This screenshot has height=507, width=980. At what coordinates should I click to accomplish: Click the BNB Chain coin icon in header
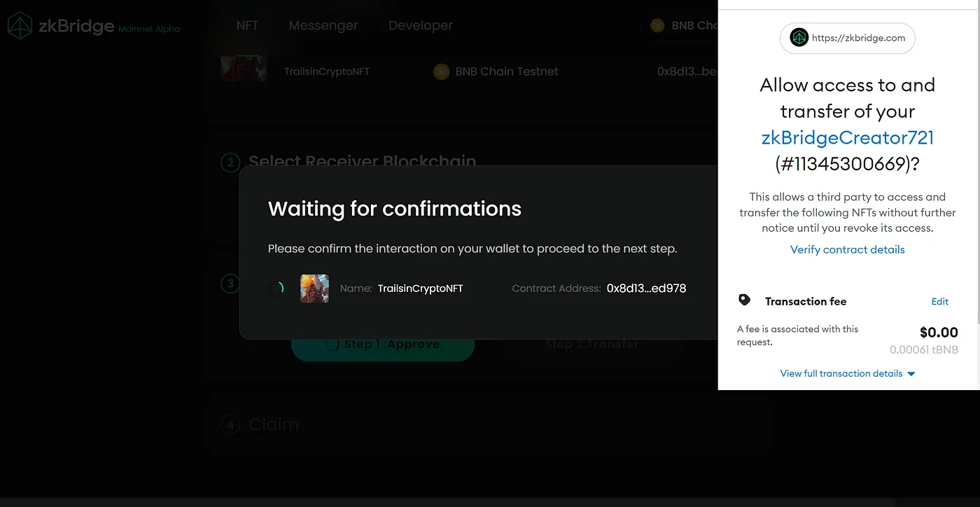pos(657,26)
